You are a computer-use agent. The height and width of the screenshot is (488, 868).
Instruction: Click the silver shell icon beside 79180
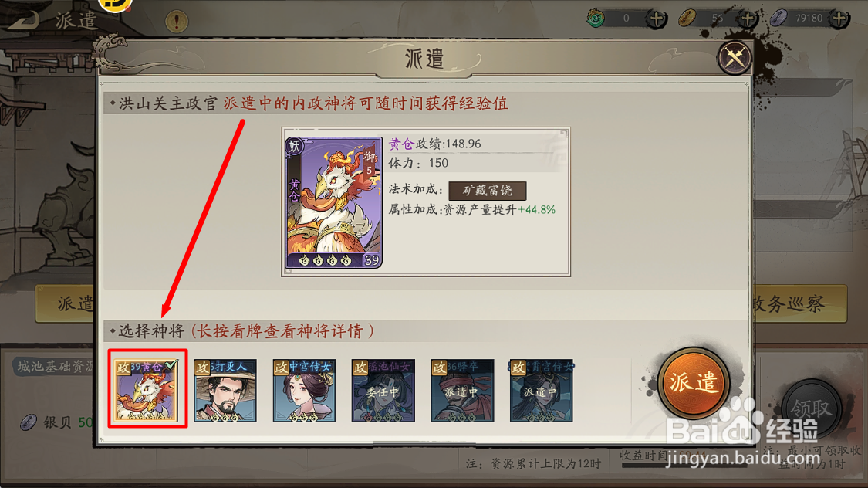[x=778, y=19]
